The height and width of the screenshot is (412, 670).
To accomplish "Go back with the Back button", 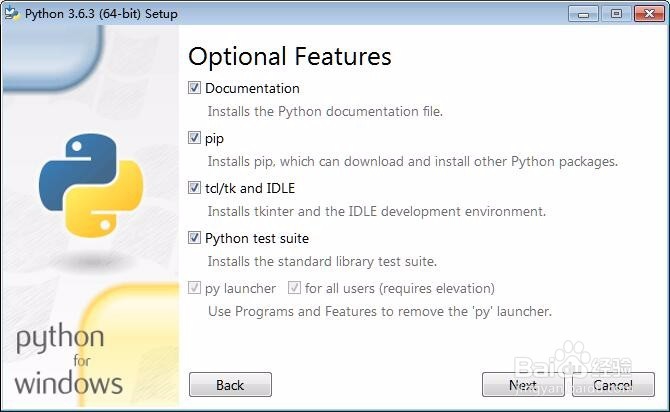I will [230, 385].
